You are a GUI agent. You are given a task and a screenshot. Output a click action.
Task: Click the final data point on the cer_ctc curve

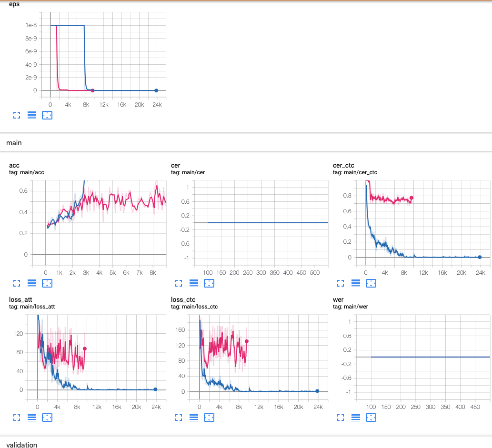tap(479, 257)
